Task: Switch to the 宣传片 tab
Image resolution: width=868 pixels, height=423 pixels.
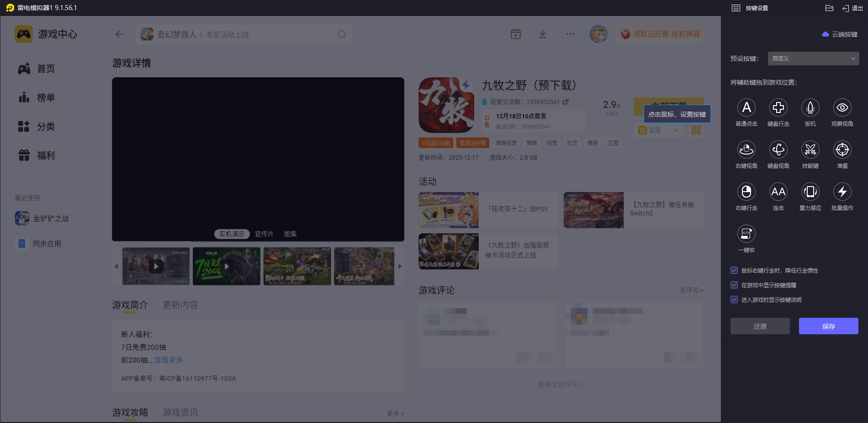Action: point(264,234)
